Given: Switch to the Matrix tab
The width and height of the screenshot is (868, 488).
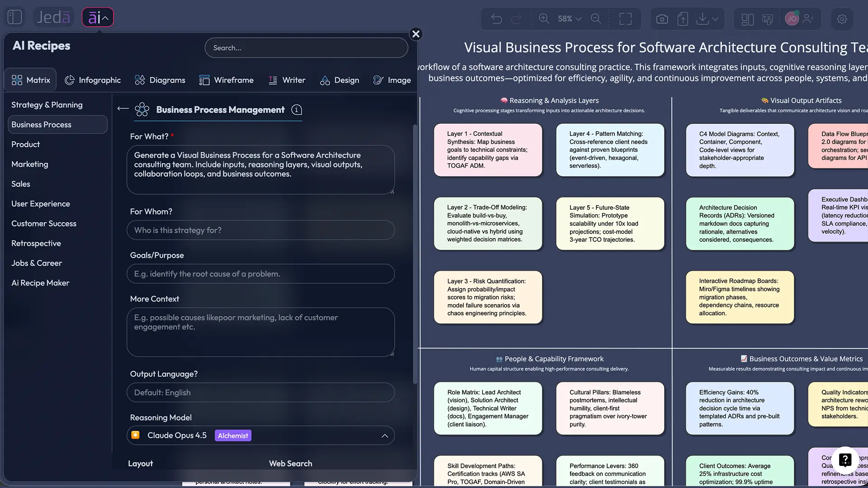Looking at the screenshot, I should coord(31,80).
